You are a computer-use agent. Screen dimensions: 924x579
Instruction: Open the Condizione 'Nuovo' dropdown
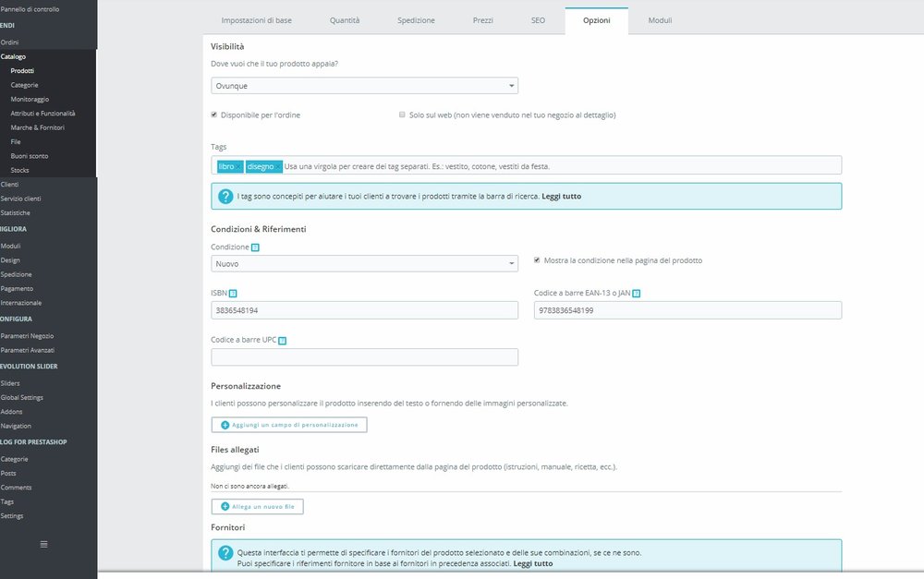click(x=364, y=264)
